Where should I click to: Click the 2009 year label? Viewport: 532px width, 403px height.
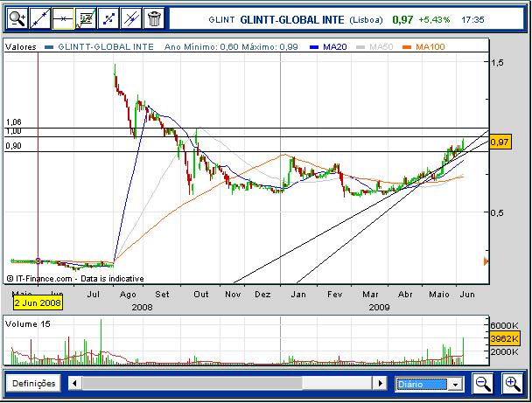(379, 308)
